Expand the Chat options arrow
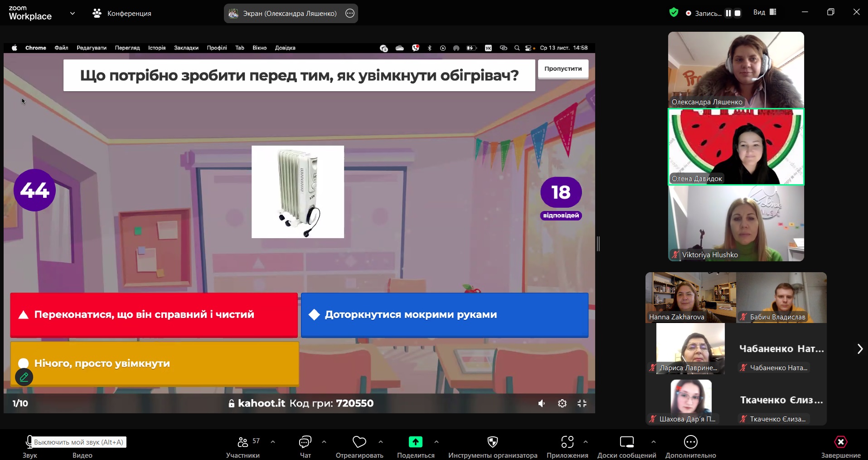The image size is (868, 460). (324, 441)
